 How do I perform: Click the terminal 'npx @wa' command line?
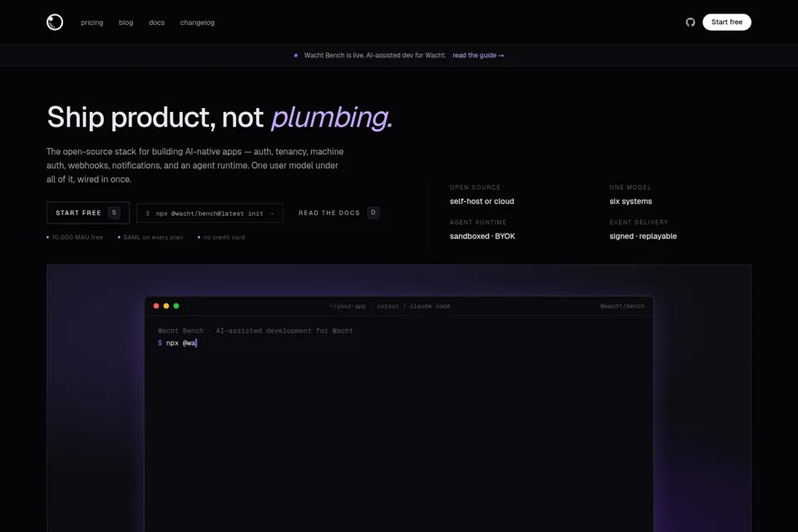click(x=177, y=343)
